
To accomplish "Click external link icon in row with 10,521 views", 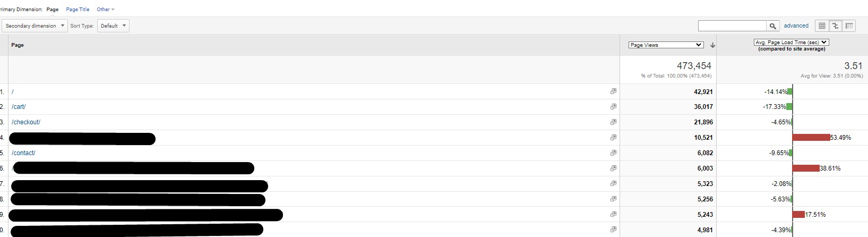I will click(x=613, y=137).
